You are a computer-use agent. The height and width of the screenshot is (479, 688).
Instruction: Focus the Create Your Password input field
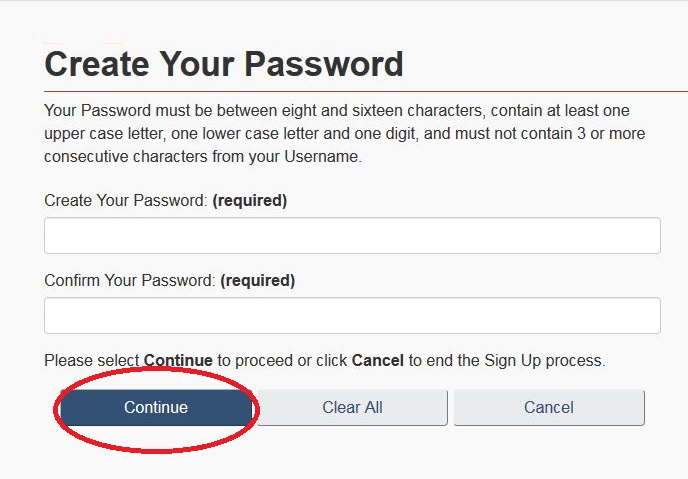coord(352,236)
